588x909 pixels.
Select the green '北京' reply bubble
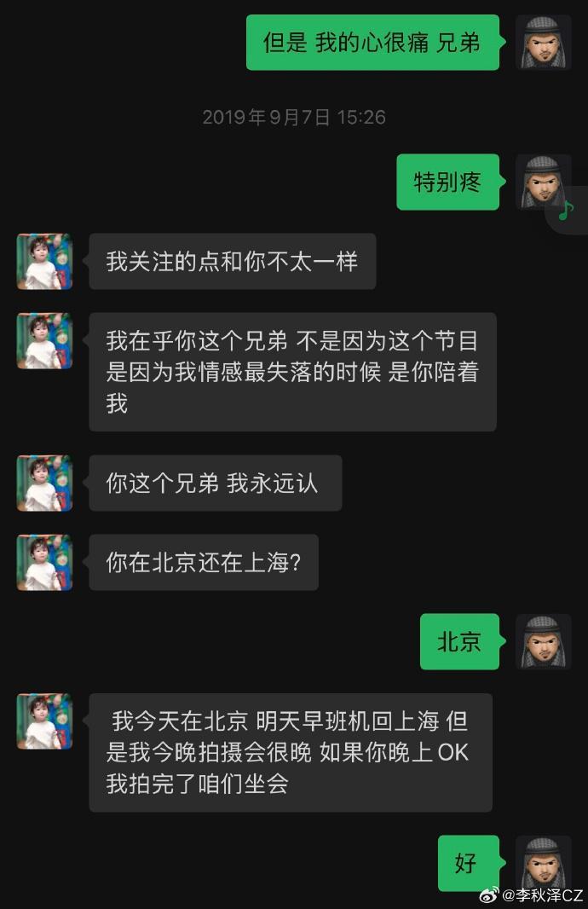click(x=459, y=641)
